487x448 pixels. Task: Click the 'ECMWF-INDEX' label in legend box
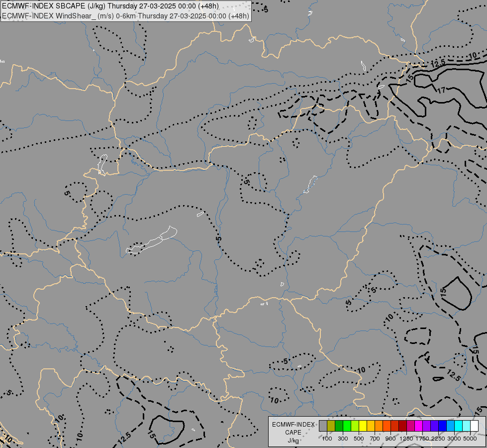click(293, 425)
